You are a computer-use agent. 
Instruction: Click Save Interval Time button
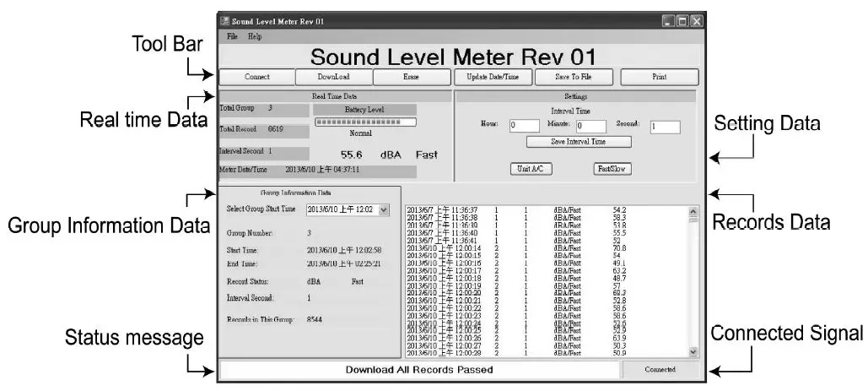(x=579, y=142)
